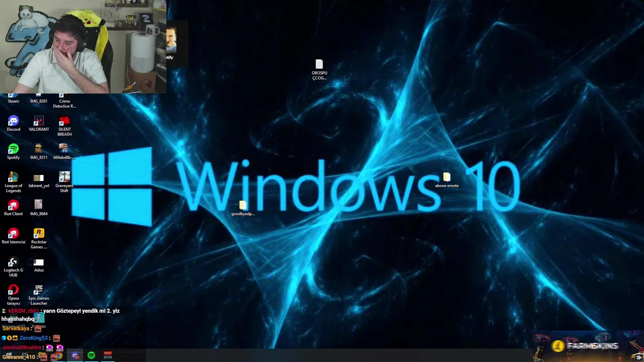Click the alanhalilibrahim chat username
This screenshot has width=644, height=362.
(x=22, y=347)
